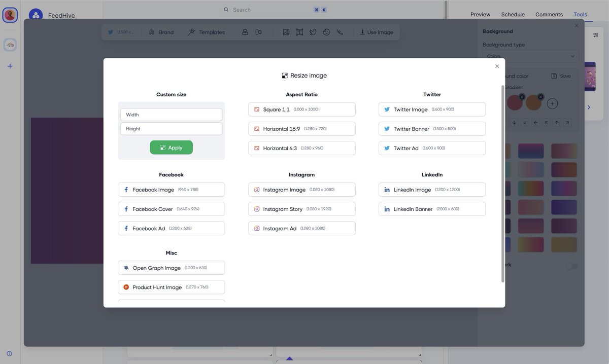This screenshot has height=364, width=609.
Task: Select the Twitter Image size
Action: (x=432, y=110)
